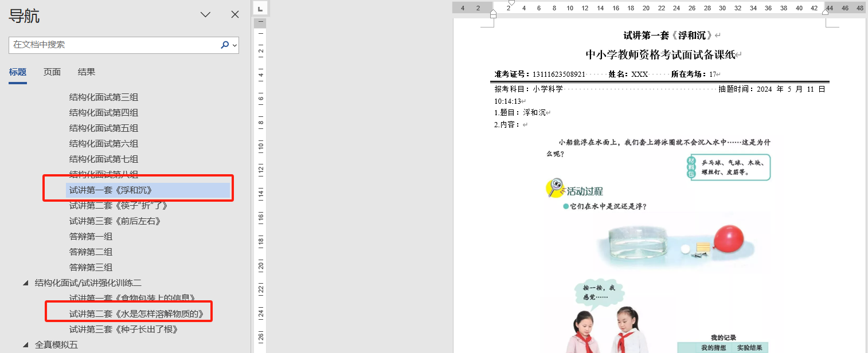The width and height of the screenshot is (868, 353).
Task: Click the tab stop selector at ruler corner
Action: pyautogui.click(x=260, y=8)
